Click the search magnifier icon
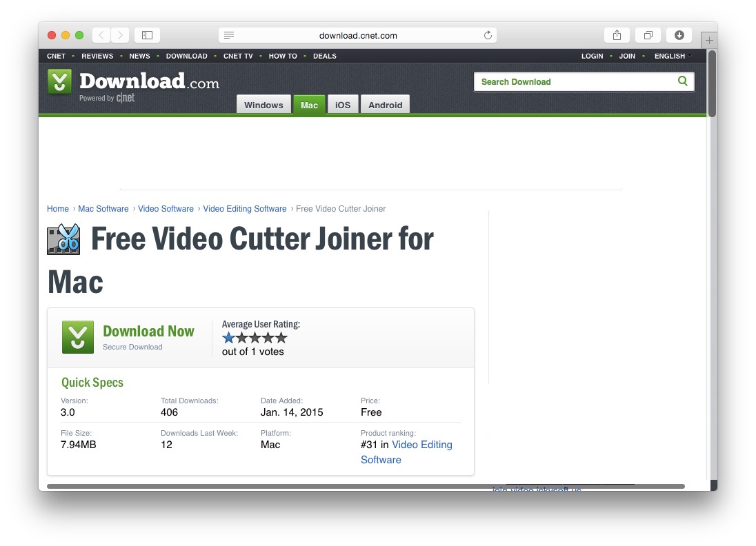Viewport: 756px width, 546px height. click(x=683, y=81)
